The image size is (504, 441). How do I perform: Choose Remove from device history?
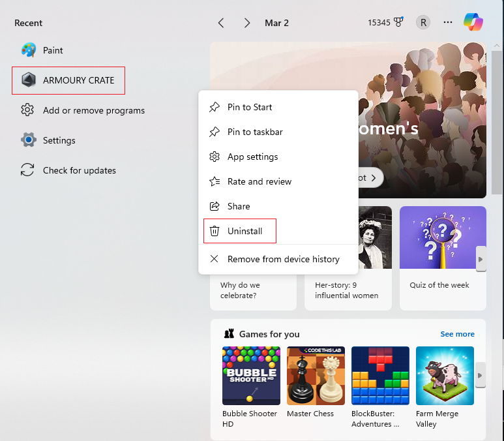point(283,259)
